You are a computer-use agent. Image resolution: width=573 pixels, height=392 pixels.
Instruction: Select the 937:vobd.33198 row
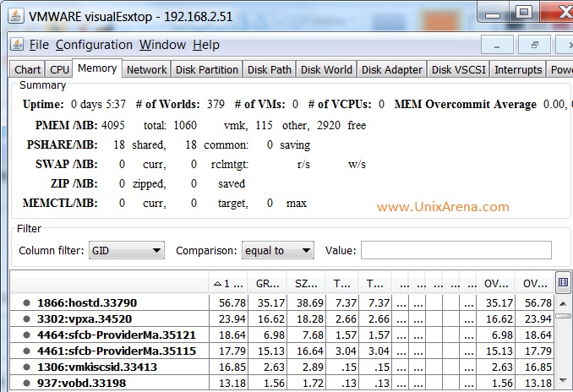(281, 383)
